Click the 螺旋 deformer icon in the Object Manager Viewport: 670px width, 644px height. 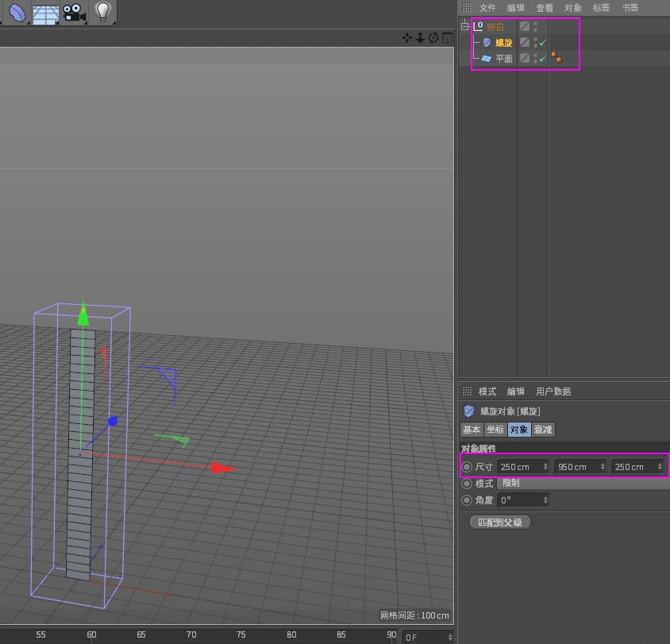pyautogui.click(x=487, y=43)
